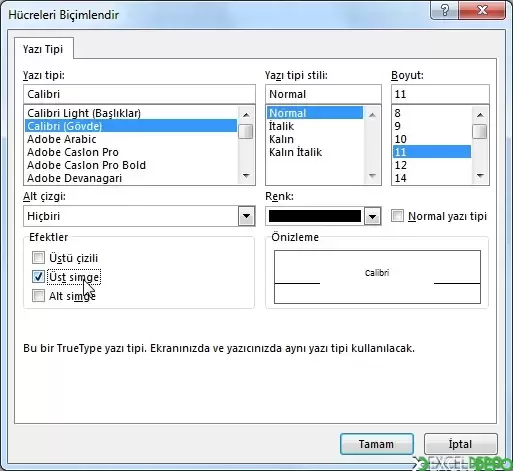This screenshot has height=471, width=513.
Task: Cancel with the İptal button
Action: [460, 444]
